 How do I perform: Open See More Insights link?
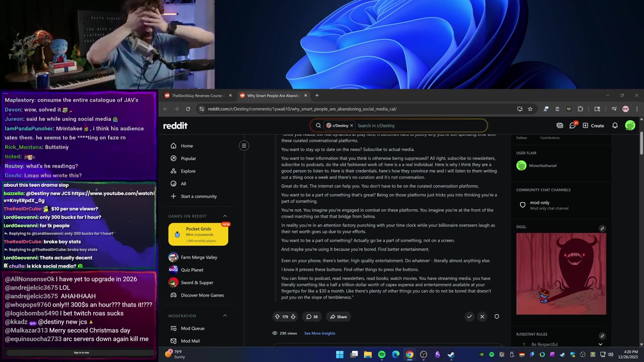[x=319, y=333]
